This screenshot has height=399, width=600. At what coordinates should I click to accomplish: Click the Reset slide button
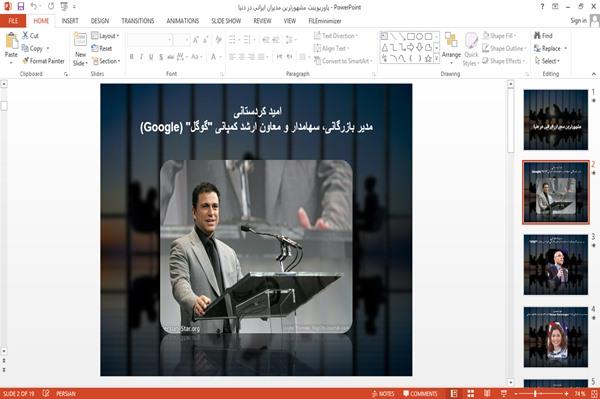102,48
